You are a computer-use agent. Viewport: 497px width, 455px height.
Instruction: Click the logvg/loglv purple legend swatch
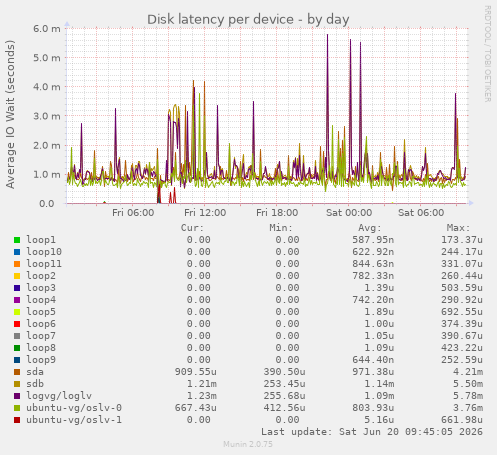coord(17,396)
